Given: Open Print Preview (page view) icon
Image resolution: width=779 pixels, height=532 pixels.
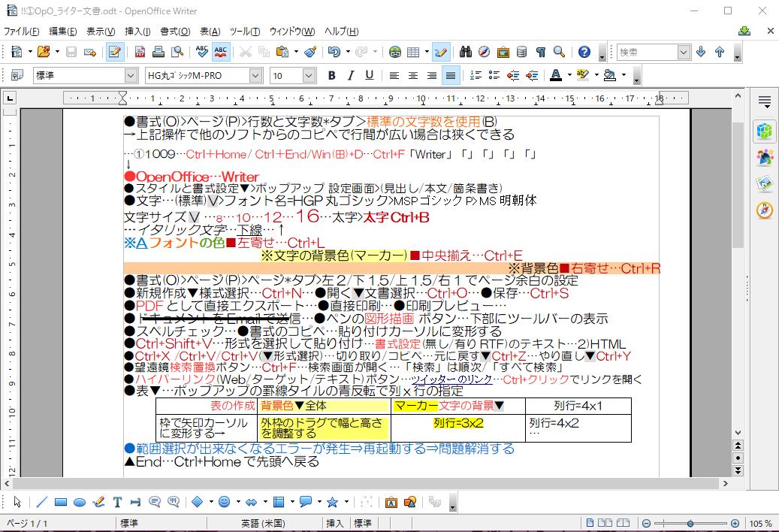Looking at the screenshot, I should coord(177,52).
